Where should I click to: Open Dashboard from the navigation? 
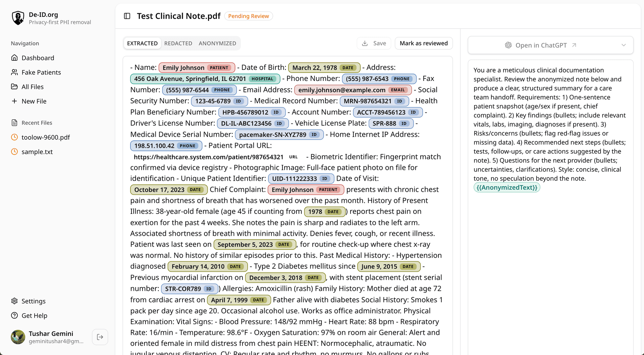pyautogui.click(x=38, y=58)
